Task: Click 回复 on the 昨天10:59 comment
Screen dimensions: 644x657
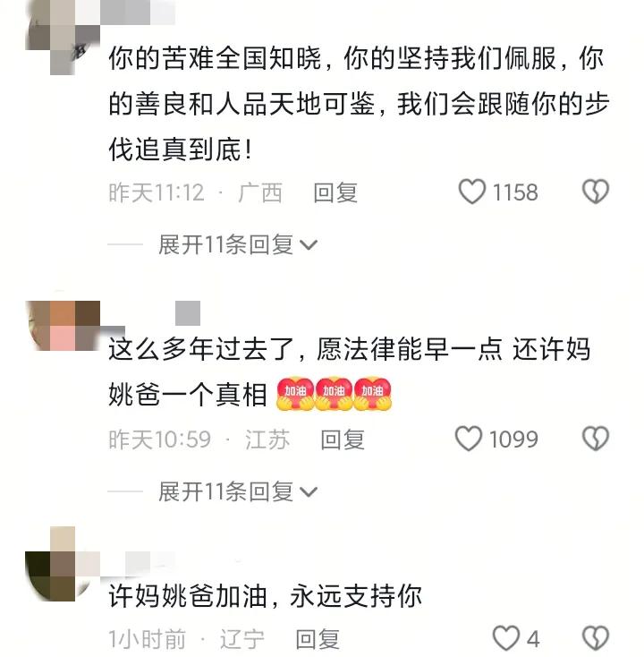Action: point(343,439)
